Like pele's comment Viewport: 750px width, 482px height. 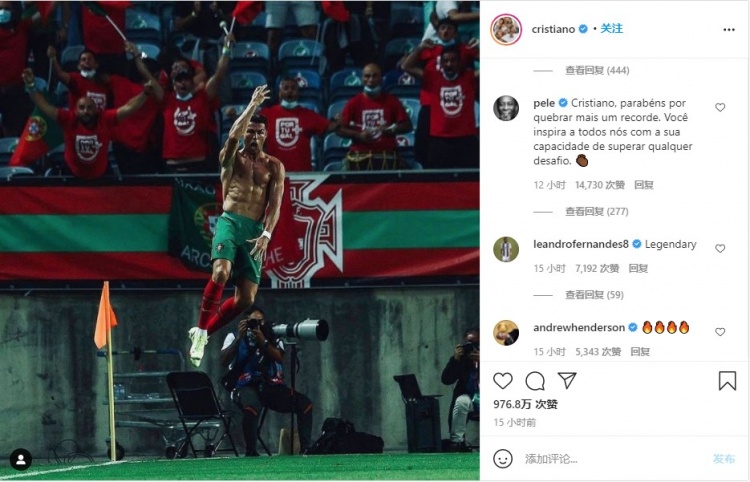[x=720, y=107]
